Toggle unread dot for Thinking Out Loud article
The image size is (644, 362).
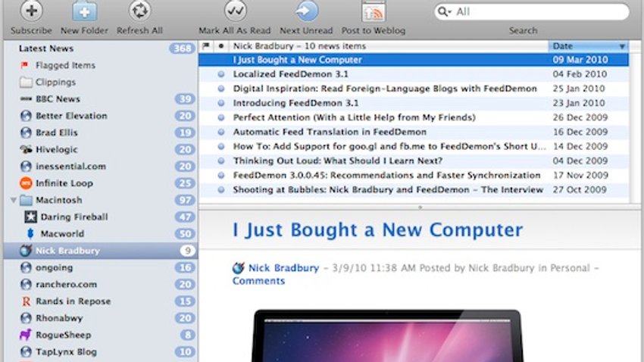click(x=221, y=161)
